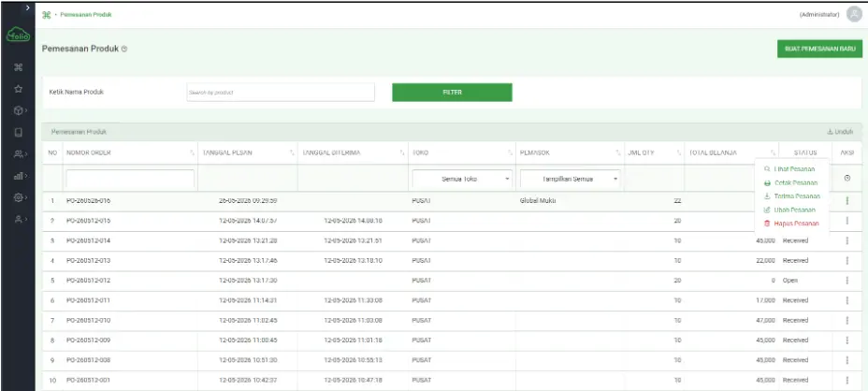Open the Semua Toko dropdown
The width and height of the screenshot is (868, 391).
point(462,179)
